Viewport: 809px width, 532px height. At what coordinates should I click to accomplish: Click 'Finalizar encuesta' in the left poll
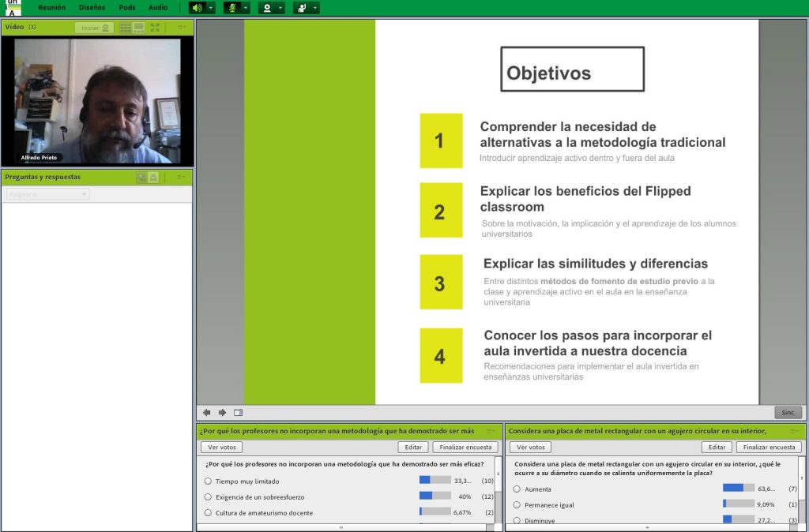point(465,448)
